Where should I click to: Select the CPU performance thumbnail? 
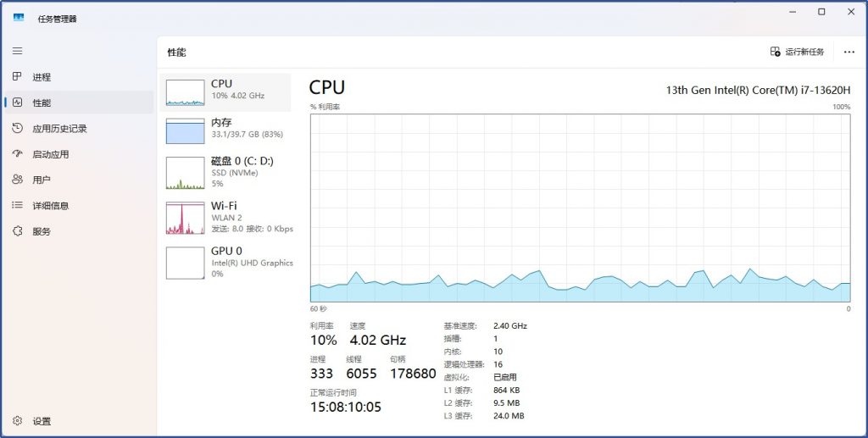click(x=186, y=92)
